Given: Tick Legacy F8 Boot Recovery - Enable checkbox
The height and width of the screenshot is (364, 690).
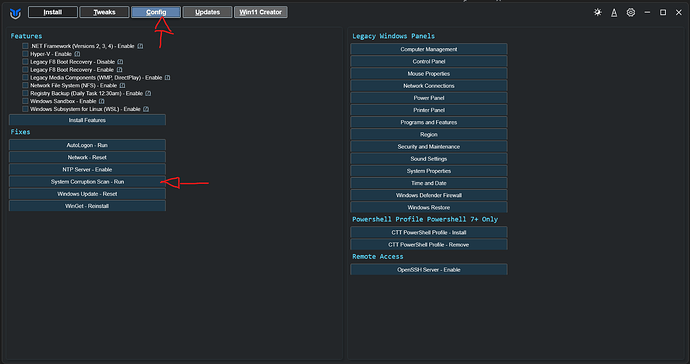Looking at the screenshot, I should [25, 70].
